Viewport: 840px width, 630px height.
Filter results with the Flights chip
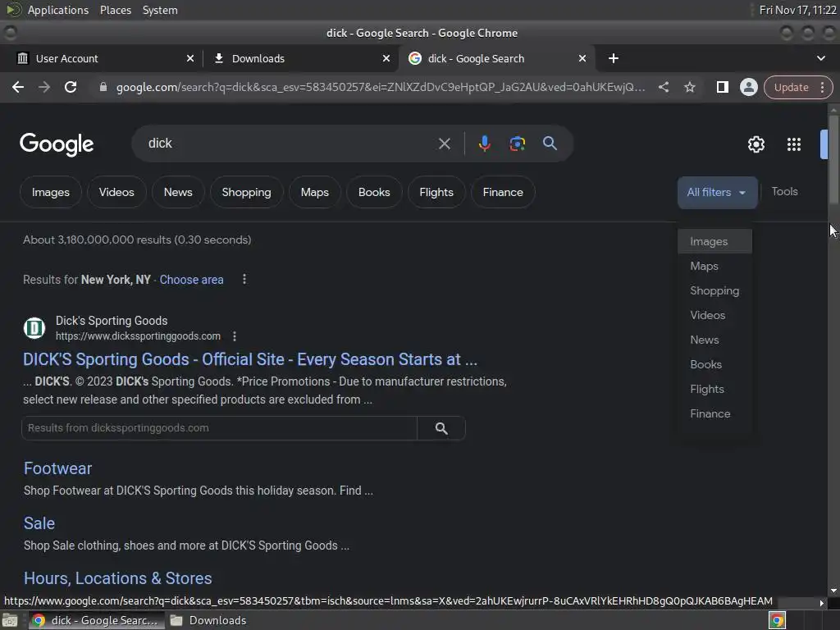pyautogui.click(x=436, y=192)
